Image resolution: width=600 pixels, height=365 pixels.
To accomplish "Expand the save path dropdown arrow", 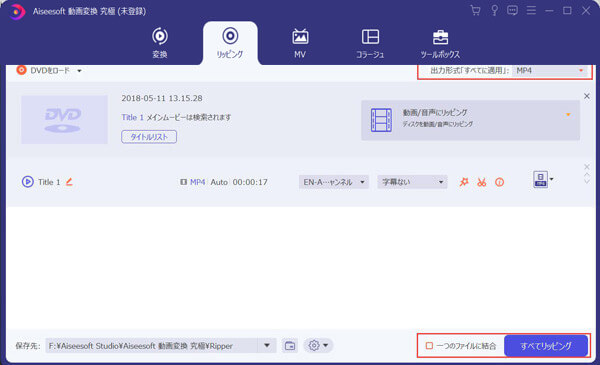I will click(x=267, y=346).
